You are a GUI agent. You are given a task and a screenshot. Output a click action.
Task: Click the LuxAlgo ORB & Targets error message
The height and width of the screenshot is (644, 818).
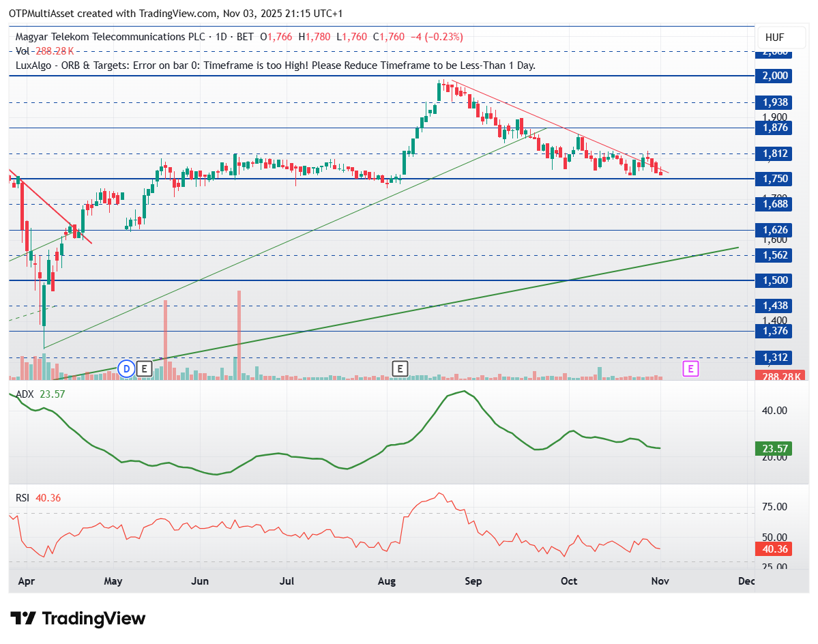(x=276, y=65)
